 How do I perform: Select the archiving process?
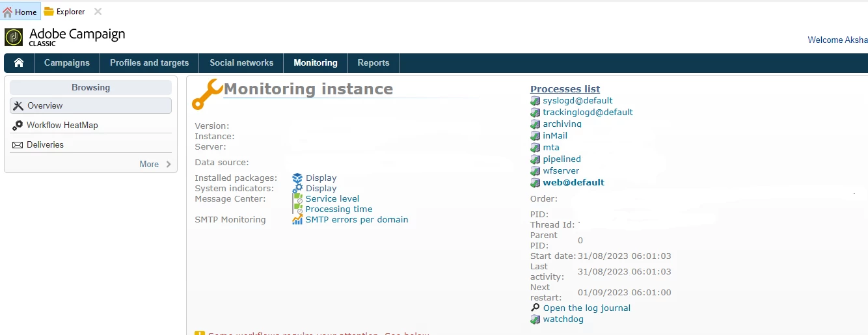tap(562, 124)
